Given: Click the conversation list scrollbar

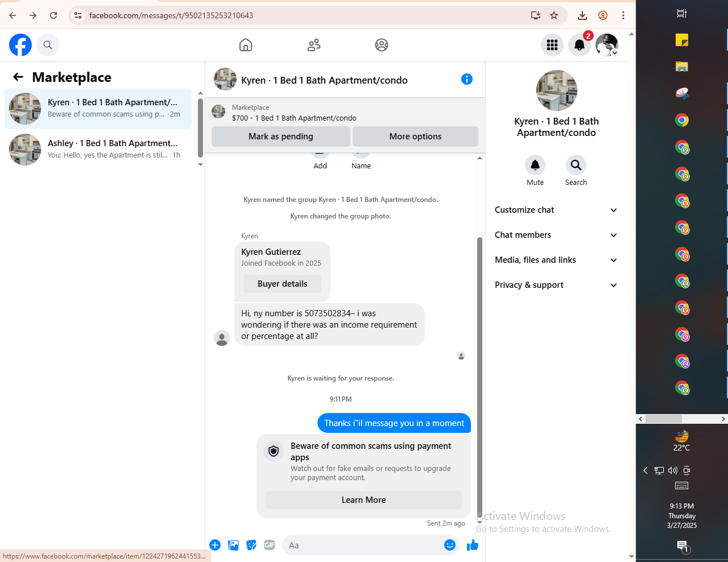Looking at the screenshot, I should [x=200, y=128].
